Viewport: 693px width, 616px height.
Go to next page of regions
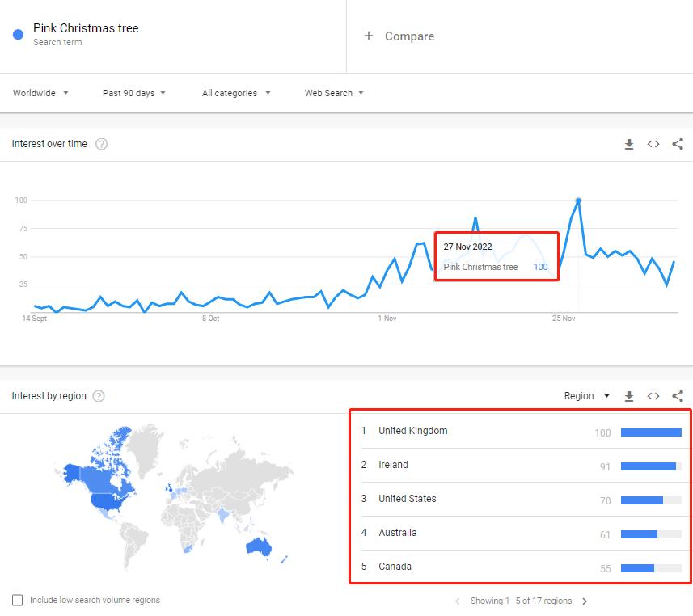[x=585, y=601]
